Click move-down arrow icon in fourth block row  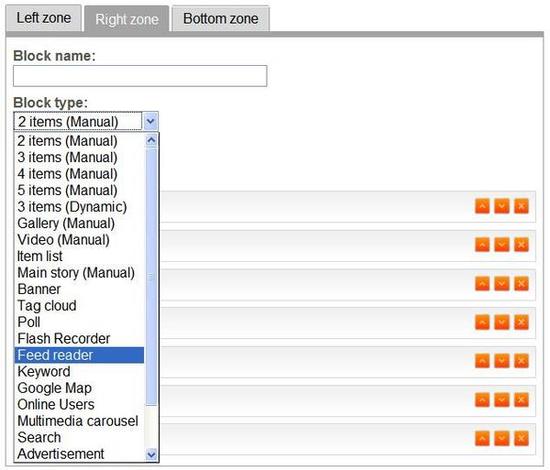coord(502,322)
